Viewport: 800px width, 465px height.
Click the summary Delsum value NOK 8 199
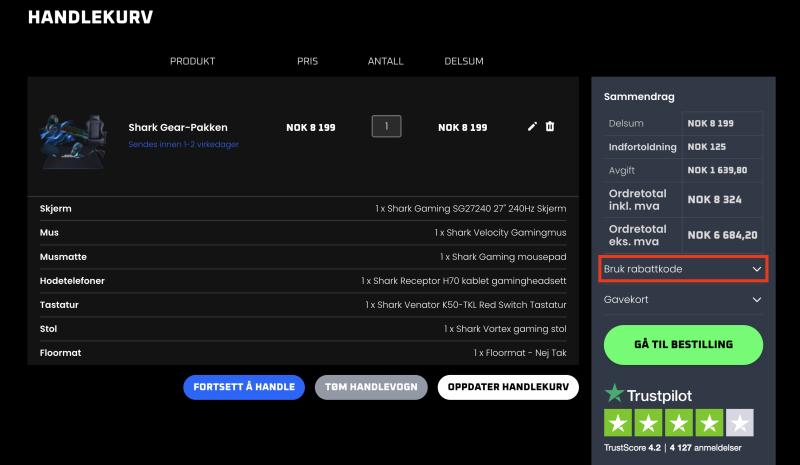711,124
